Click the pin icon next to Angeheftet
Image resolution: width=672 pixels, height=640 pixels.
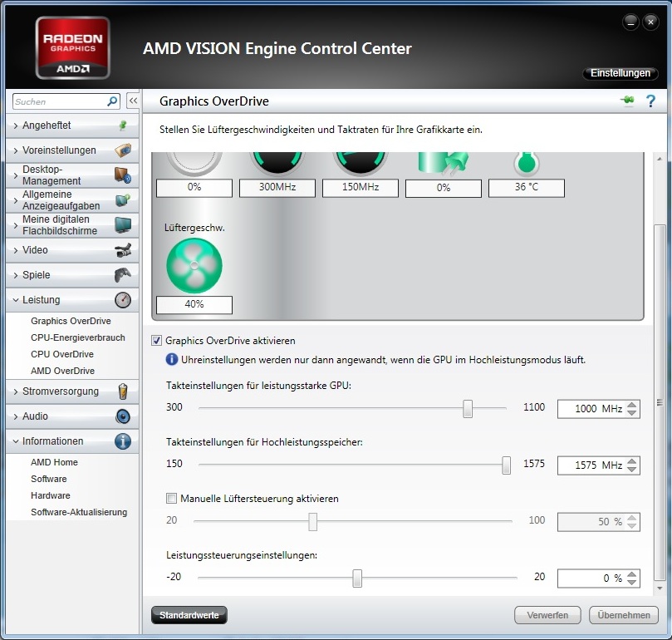(123, 126)
